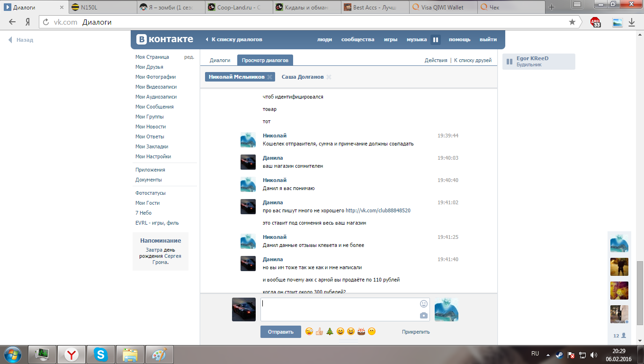Insert the birthday cake emoji
The width and height of the screenshot is (644, 364).
tap(361, 332)
